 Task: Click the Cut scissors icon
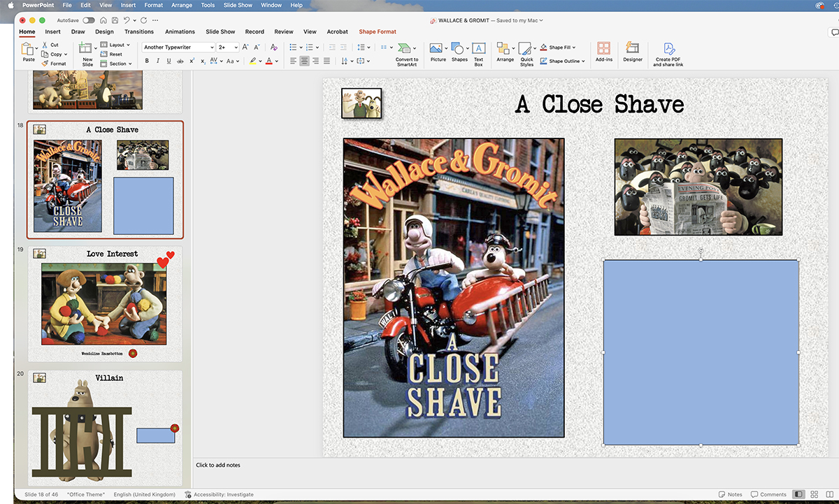pyautogui.click(x=45, y=45)
